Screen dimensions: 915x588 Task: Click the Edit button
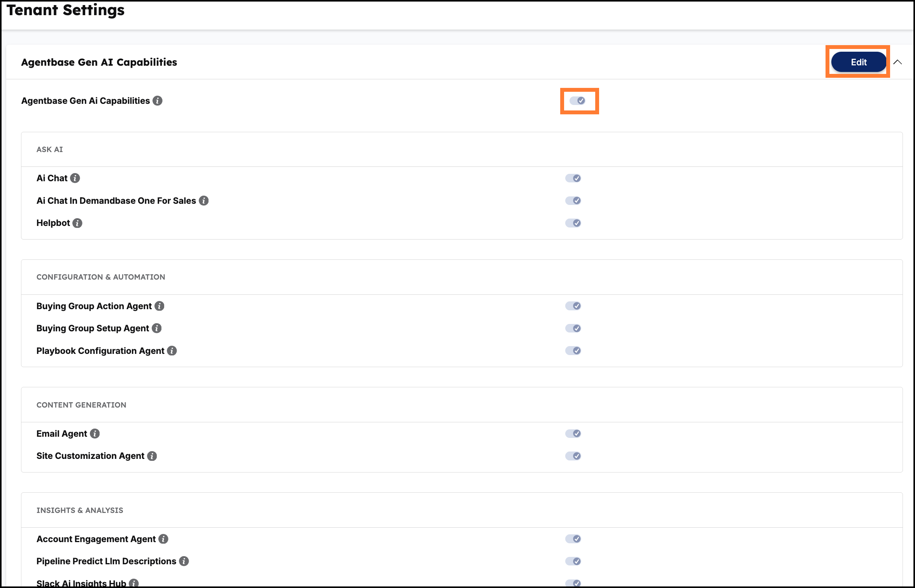(859, 62)
